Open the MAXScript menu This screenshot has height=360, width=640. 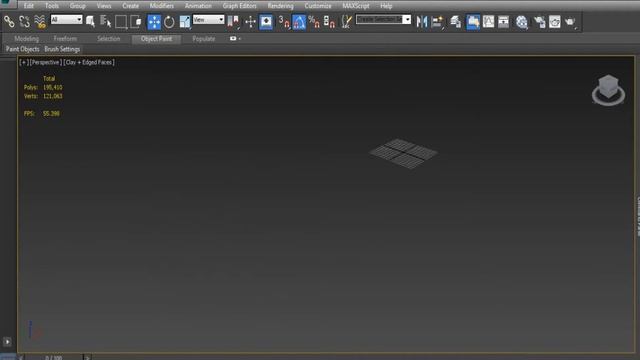pyautogui.click(x=356, y=6)
